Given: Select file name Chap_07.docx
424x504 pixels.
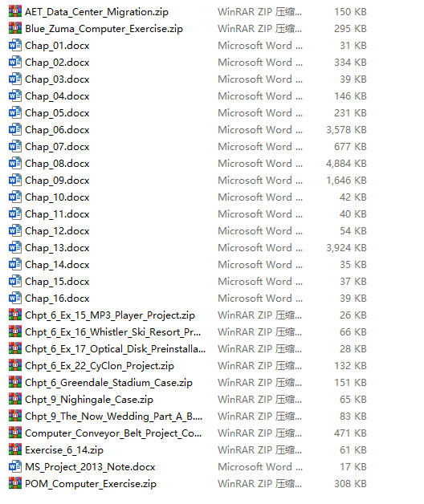Looking at the screenshot, I should click(57, 147).
